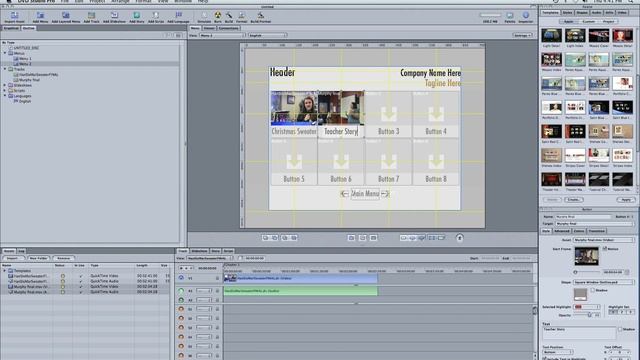Click the Simulator toolbar icon

tap(204, 16)
